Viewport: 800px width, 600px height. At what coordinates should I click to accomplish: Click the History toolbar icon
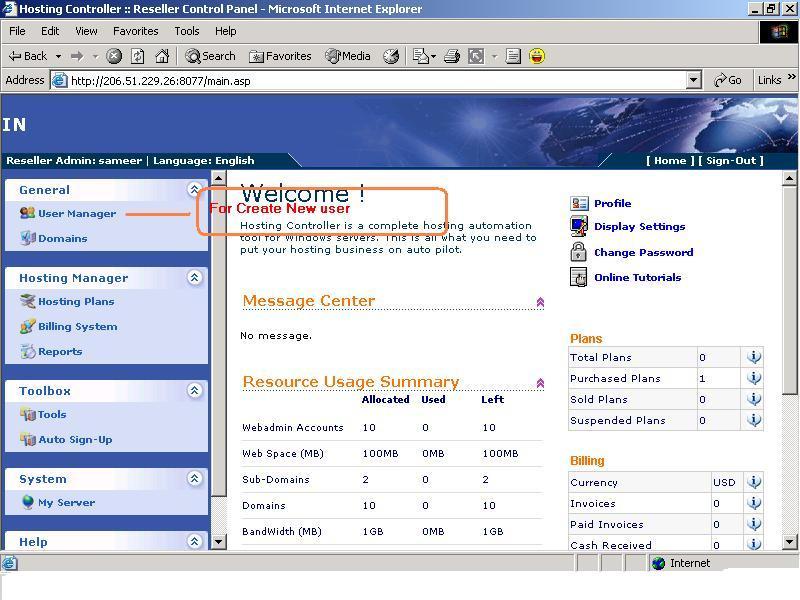tap(391, 56)
